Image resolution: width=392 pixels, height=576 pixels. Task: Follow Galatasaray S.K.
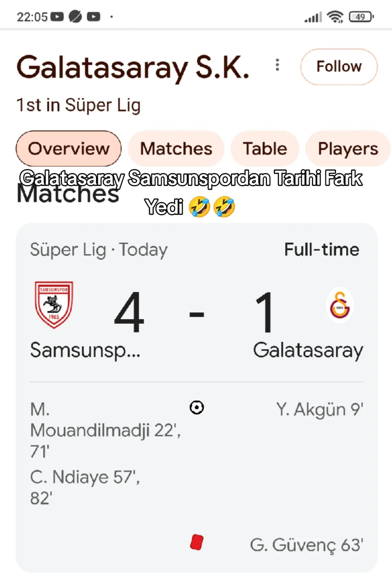pos(339,67)
